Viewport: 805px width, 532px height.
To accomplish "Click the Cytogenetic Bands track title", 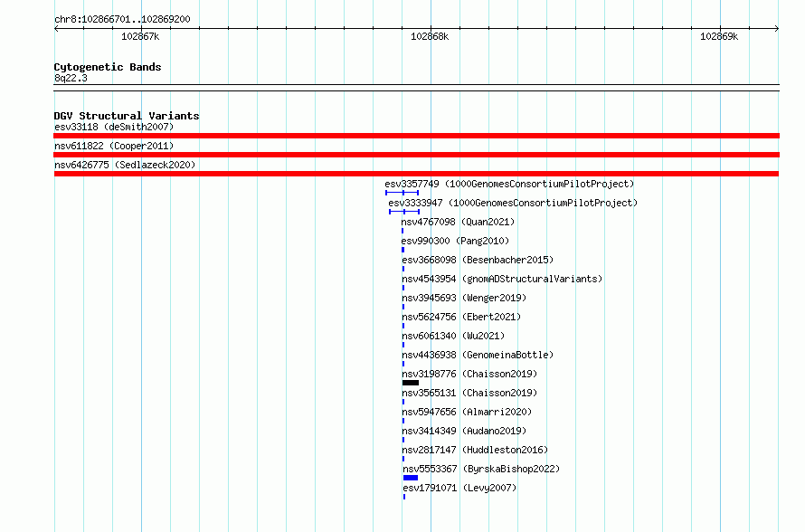I will [108, 67].
